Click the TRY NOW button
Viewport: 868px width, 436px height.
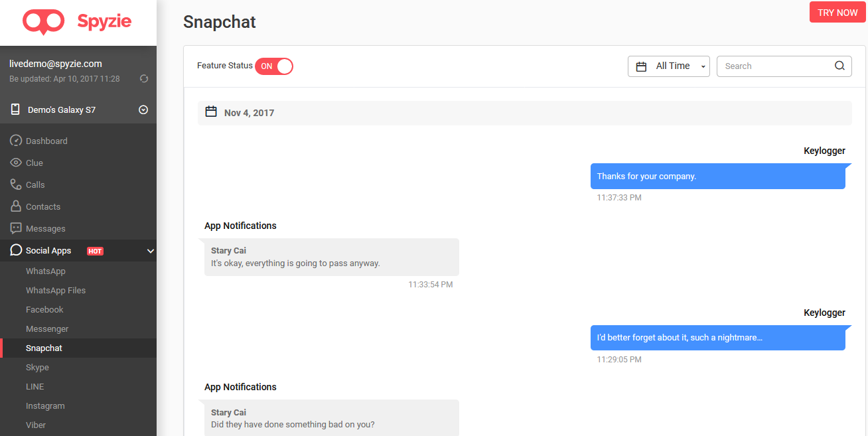[837, 12]
